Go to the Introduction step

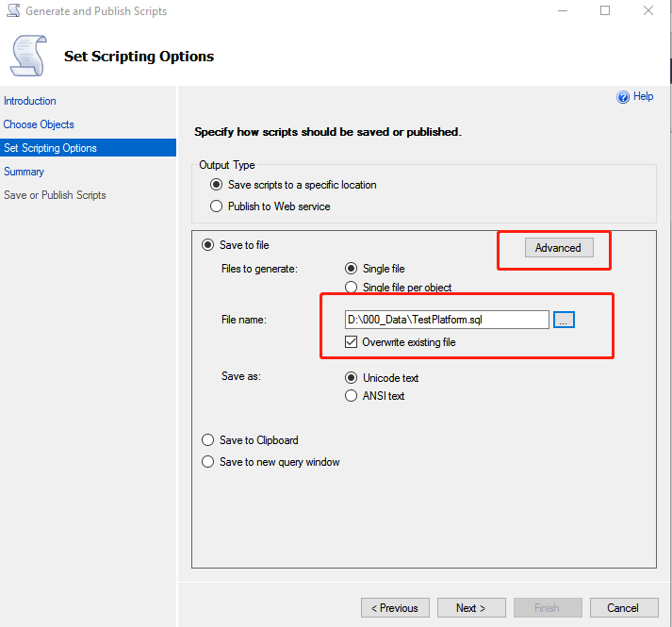(x=30, y=101)
